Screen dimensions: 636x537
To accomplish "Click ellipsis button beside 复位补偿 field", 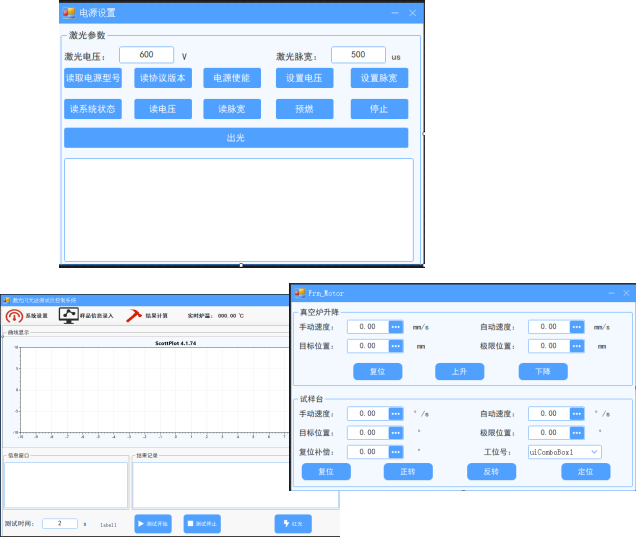I will coord(396,452).
